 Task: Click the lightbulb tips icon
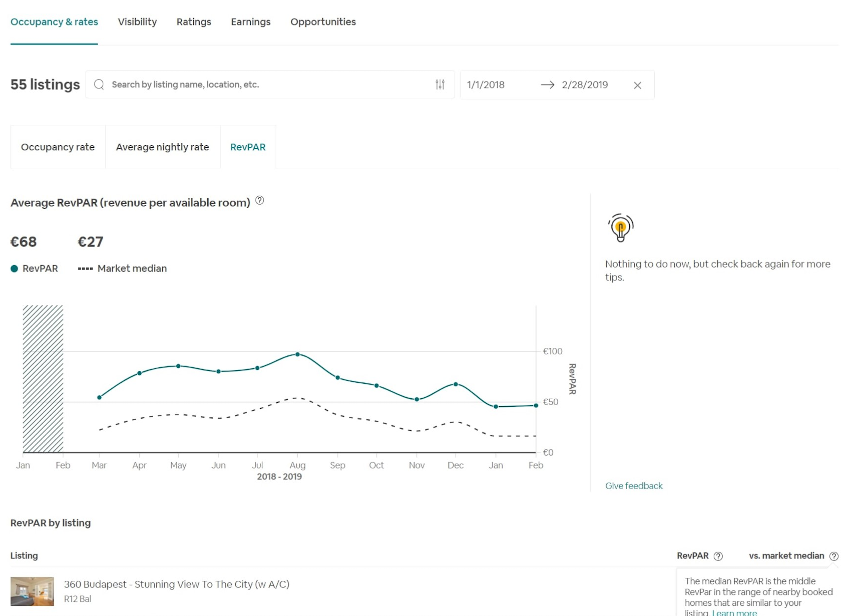tap(620, 228)
